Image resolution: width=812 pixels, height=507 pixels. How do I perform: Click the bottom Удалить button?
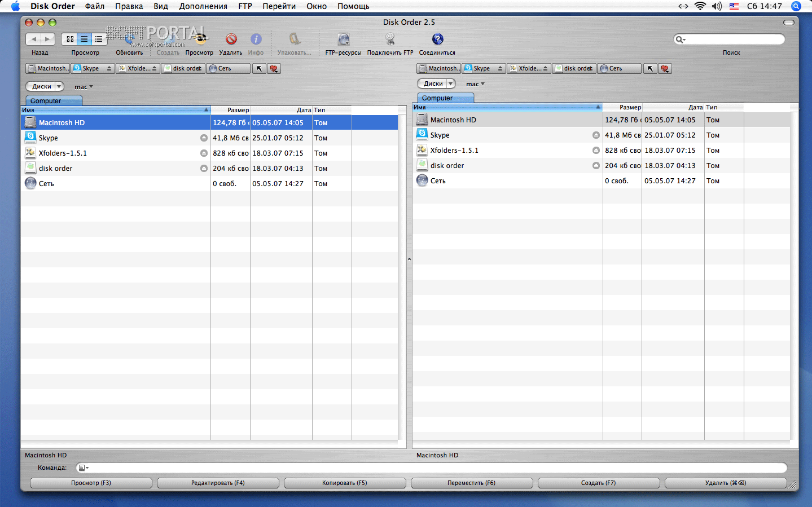[x=726, y=483]
